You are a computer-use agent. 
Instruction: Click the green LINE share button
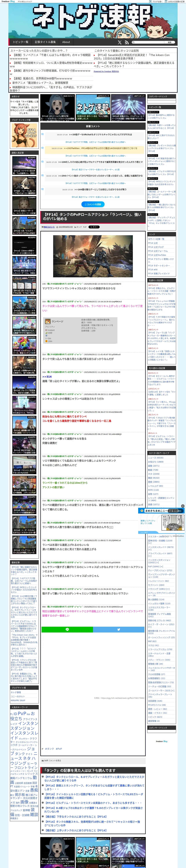67,629
